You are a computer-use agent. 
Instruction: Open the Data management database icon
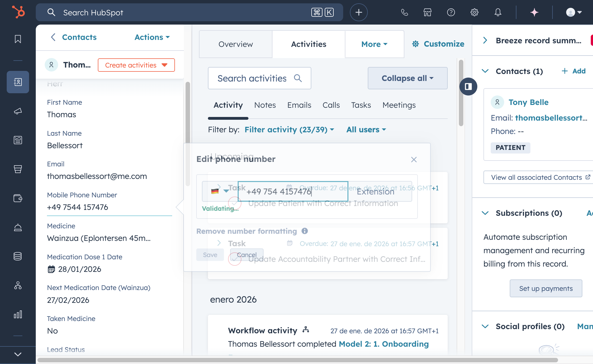click(18, 256)
